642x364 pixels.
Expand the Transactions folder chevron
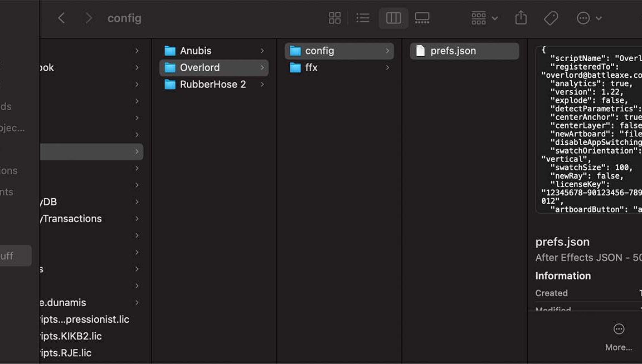click(x=137, y=219)
